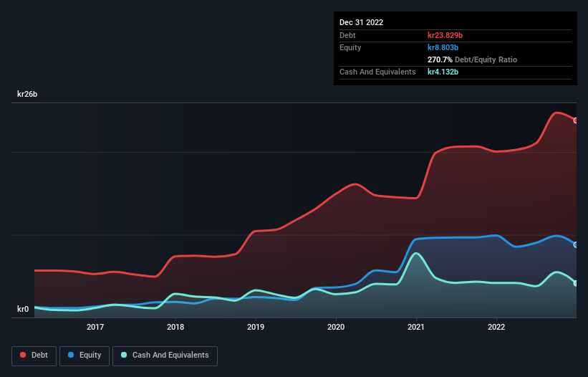Viewport: 588px width, 377px height.
Task: Click the kr23.829b debt value
Action: [x=445, y=35]
